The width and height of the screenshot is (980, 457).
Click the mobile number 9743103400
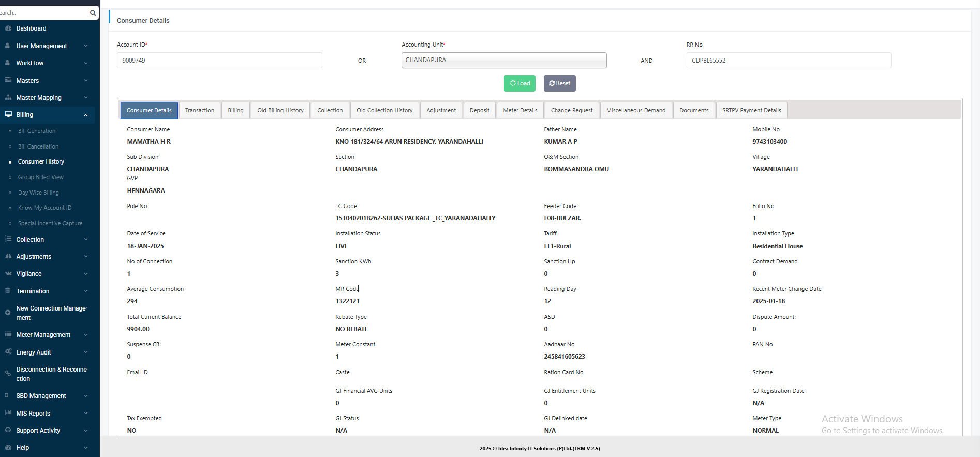point(769,142)
